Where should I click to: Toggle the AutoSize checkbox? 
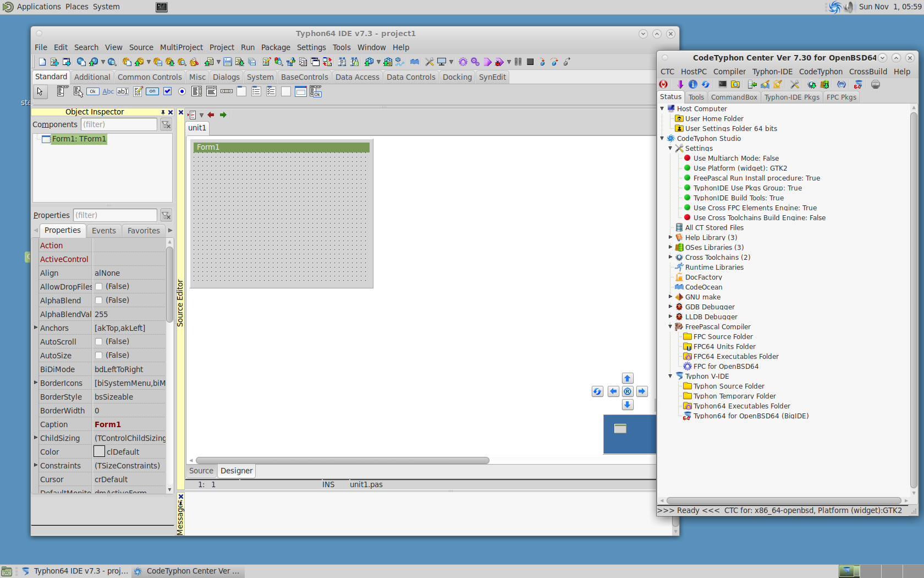99,356
